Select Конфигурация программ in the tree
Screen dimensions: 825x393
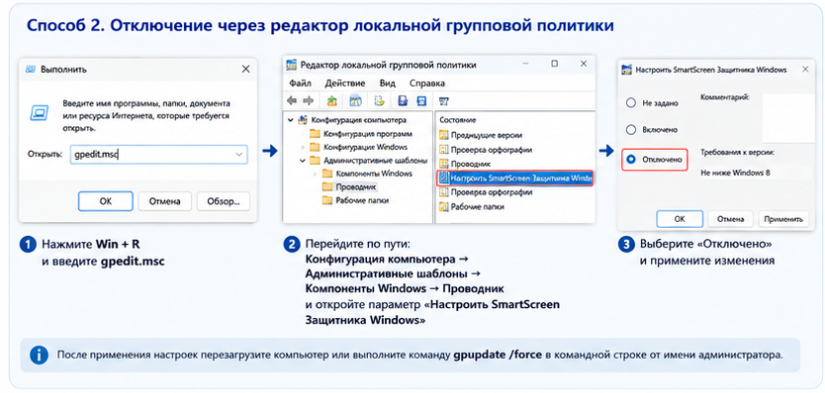click(x=368, y=134)
